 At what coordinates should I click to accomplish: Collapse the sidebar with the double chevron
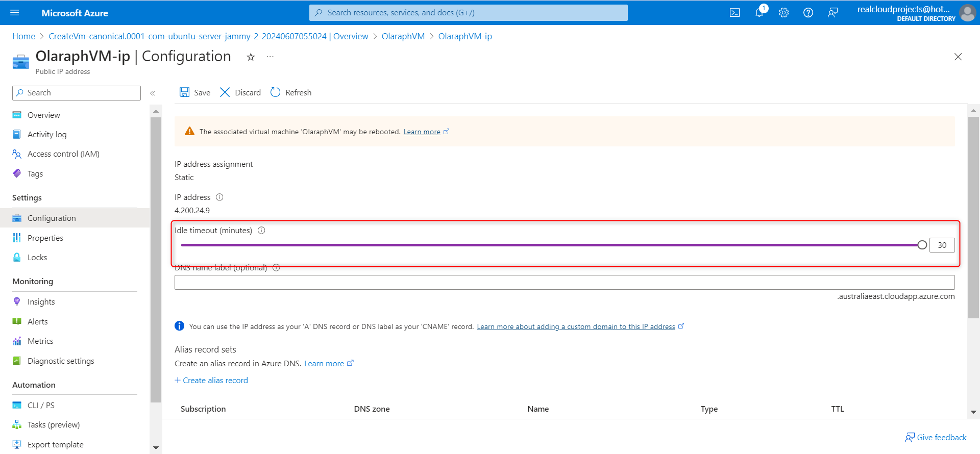pos(153,93)
